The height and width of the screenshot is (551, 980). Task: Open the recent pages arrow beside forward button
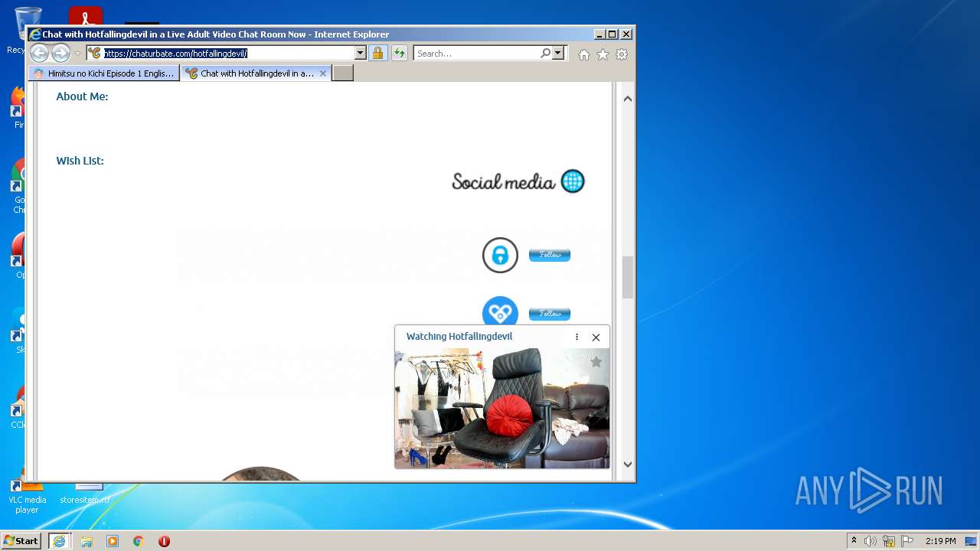(77, 54)
